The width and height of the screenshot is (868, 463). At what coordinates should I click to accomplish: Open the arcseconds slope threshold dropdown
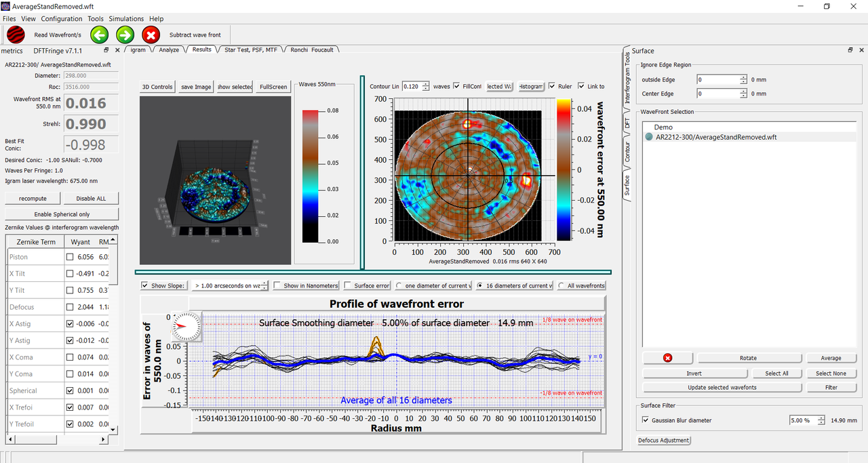(x=231, y=285)
